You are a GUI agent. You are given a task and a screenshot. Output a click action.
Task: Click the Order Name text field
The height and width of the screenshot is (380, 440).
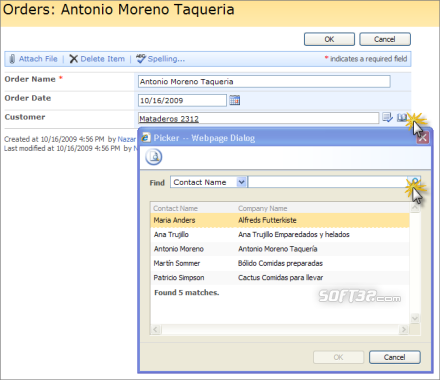point(264,82)
